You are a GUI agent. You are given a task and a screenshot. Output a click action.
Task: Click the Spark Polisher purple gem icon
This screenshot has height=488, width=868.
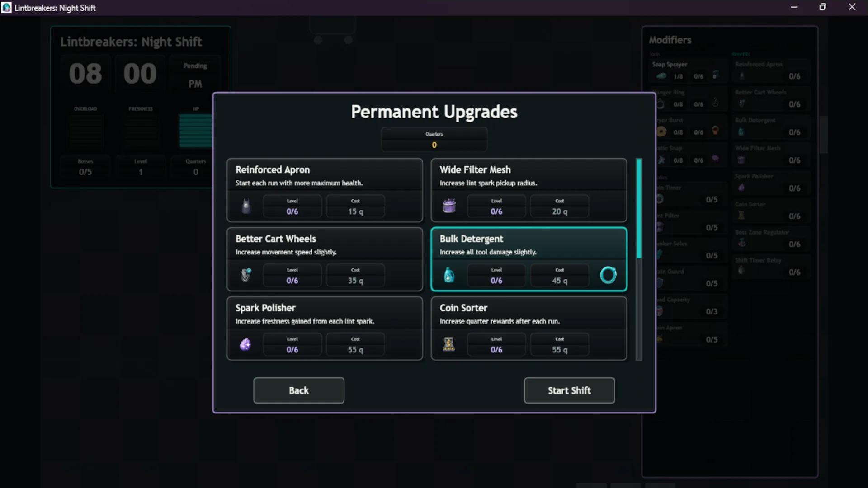[x=245, y=344]
